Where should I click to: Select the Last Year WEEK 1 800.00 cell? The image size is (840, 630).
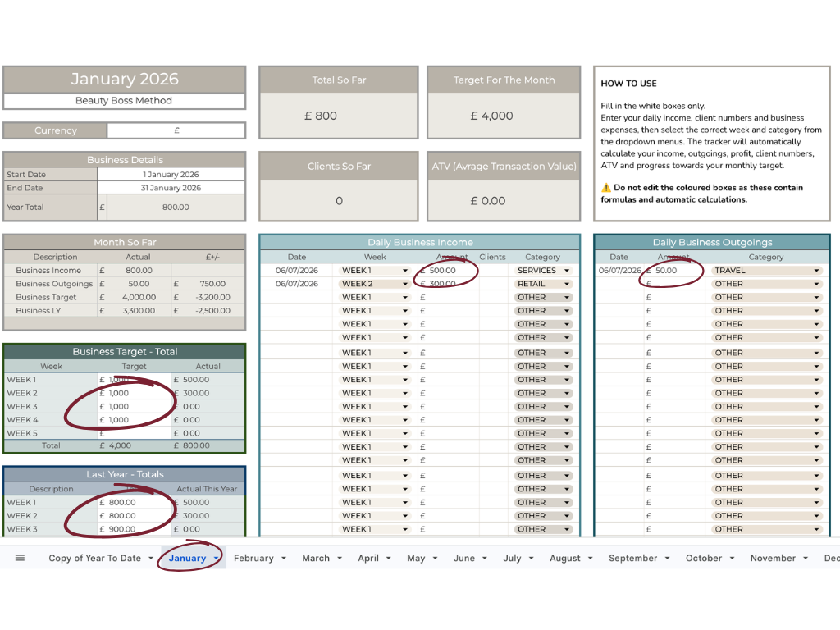134,503
